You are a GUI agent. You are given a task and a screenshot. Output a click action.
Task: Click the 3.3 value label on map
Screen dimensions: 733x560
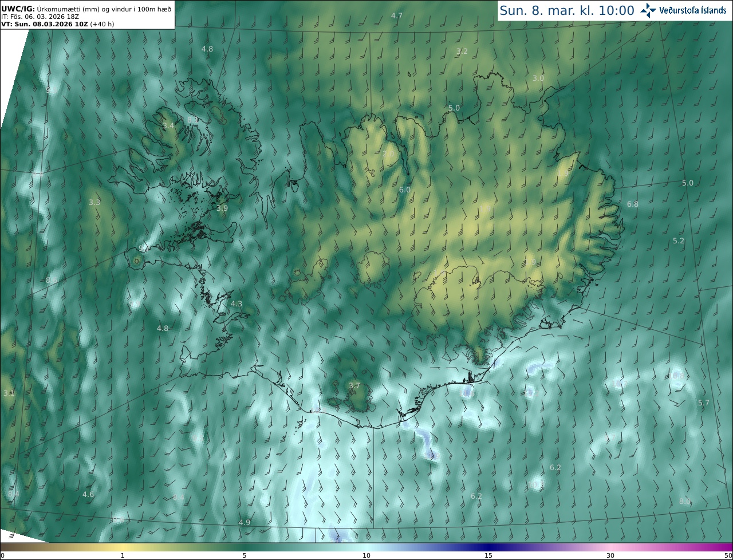[x=94, y=202]
